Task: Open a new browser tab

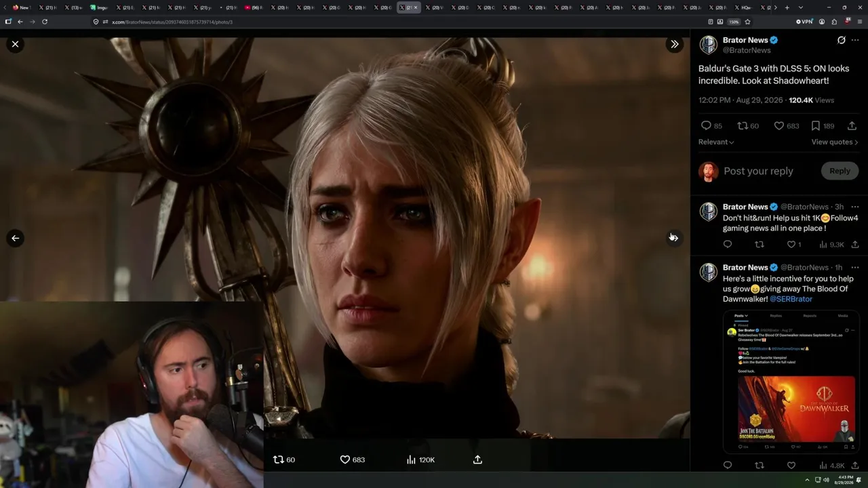Action: 787,7
